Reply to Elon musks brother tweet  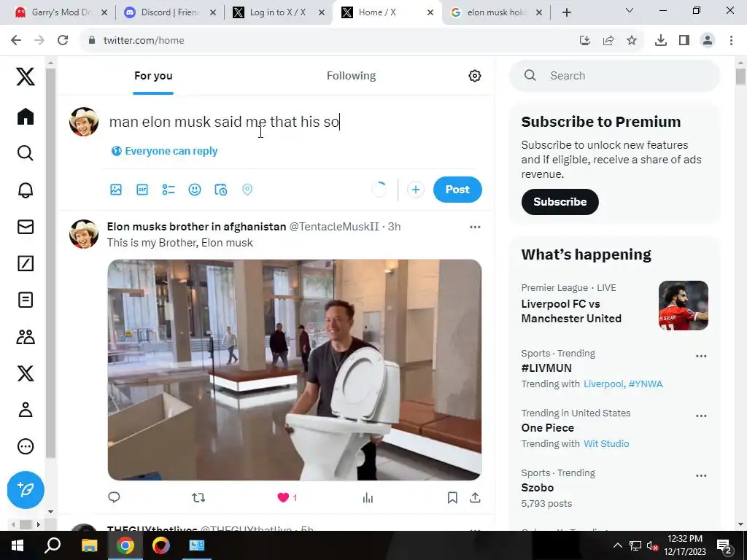point(114,497)
